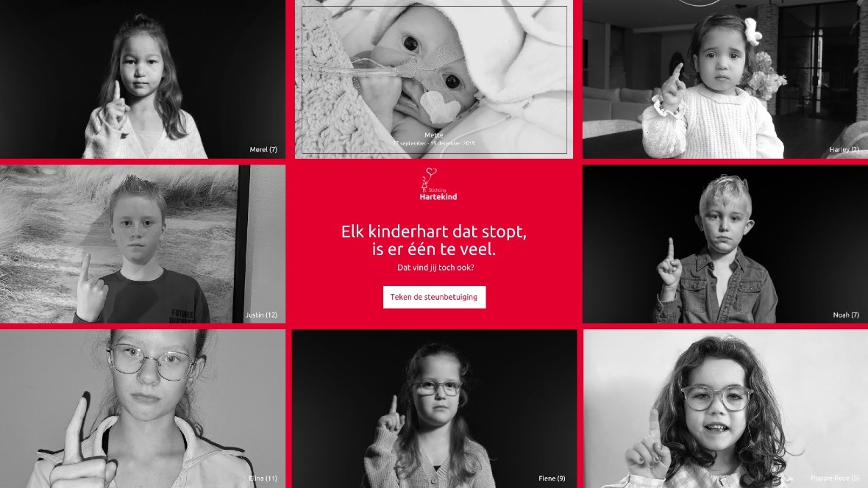868x488 pixels.
Task: Click the 'Harley (2)' name caption
Action: tap(844, 149)
